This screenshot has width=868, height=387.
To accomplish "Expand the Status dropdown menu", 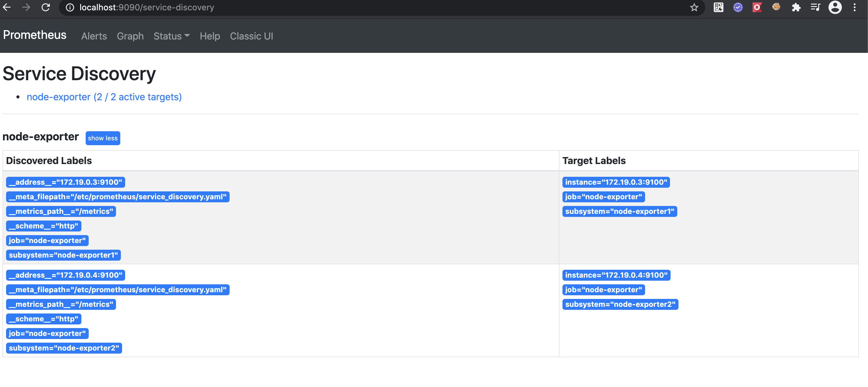I will click(171, 36).
